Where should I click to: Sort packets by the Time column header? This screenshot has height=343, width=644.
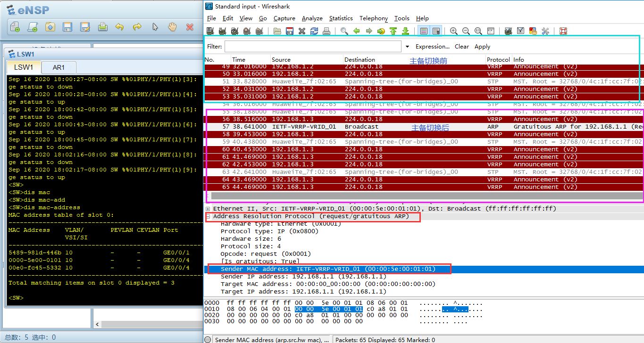251,59
